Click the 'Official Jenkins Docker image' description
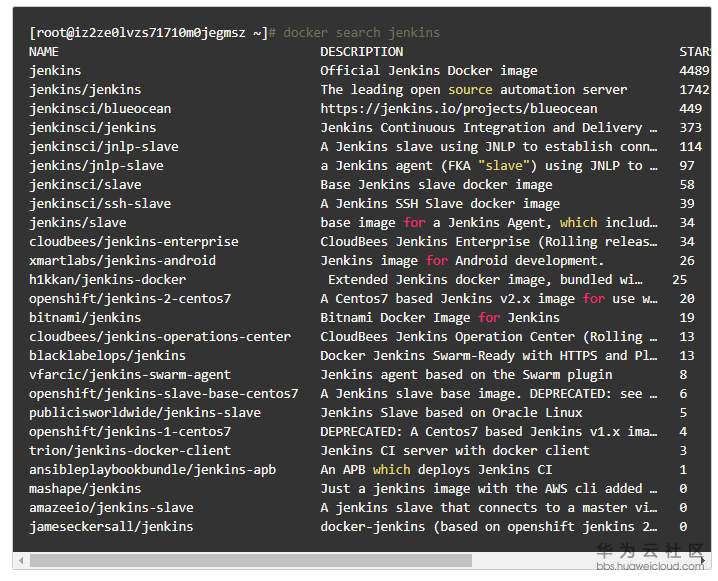Viewport: 718px width, 581px height. (x=428, y=70)
